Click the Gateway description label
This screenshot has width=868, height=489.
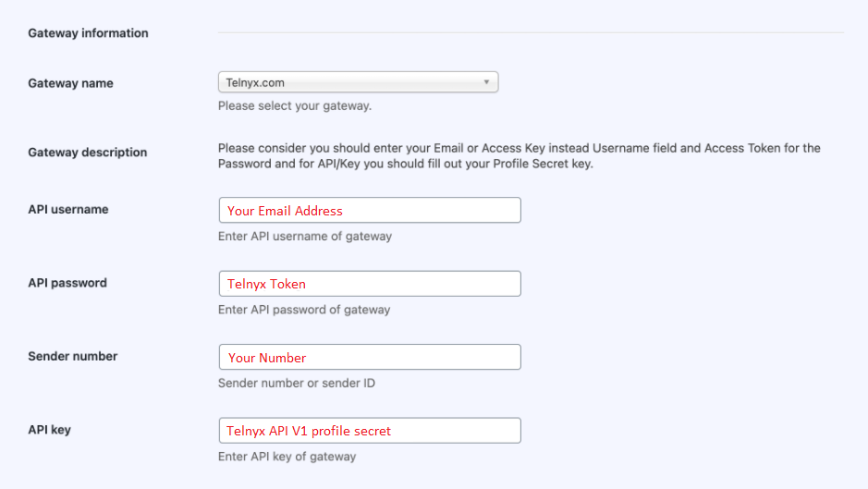(88, 153)
